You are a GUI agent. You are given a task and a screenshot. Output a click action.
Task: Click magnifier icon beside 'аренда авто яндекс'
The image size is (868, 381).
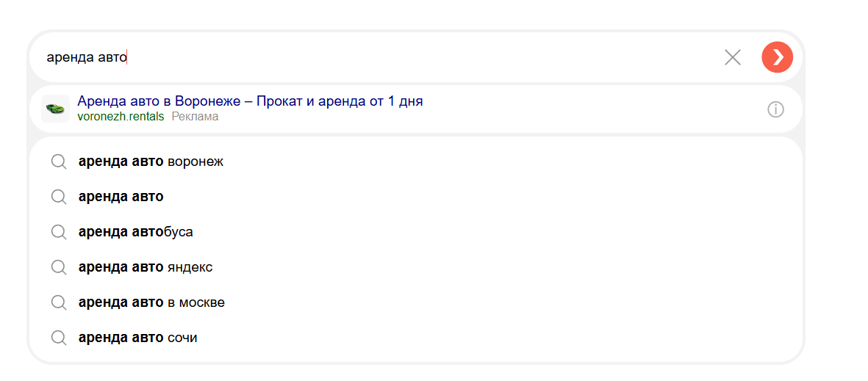click(x=59, y=268)
